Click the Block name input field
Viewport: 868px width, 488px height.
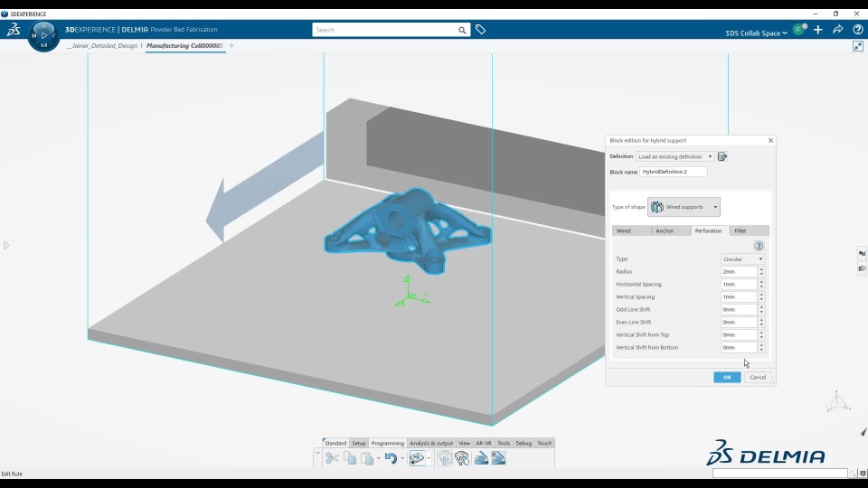pos(673,172)
